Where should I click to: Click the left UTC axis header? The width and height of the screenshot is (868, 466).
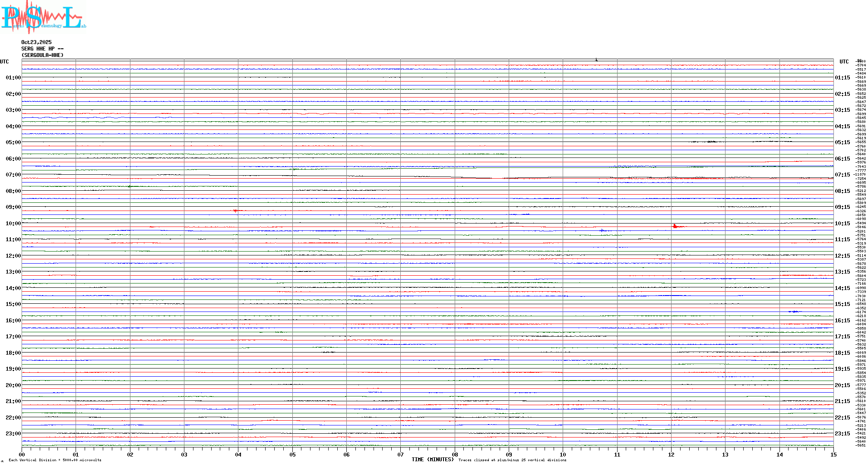[x=4, y=62]
